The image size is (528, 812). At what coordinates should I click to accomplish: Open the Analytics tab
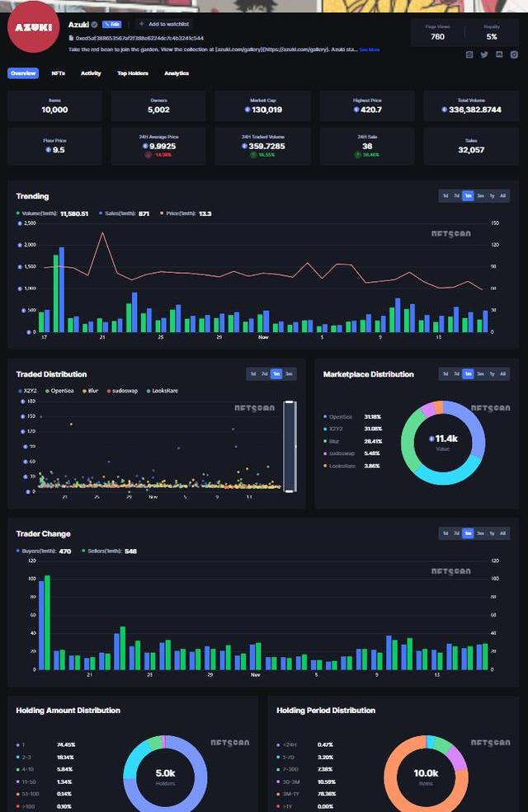tap(176, 73)
